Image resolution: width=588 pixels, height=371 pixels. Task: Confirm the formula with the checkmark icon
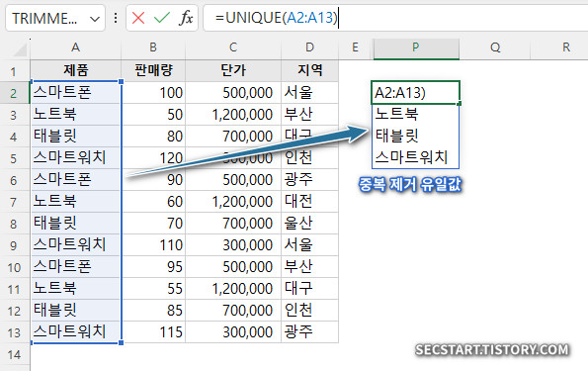(162, 18)
